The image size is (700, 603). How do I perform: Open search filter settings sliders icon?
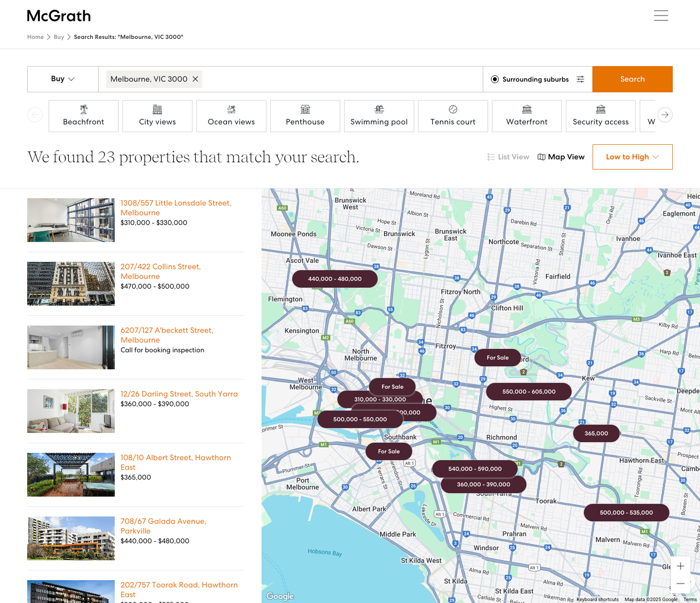(580, 79)
